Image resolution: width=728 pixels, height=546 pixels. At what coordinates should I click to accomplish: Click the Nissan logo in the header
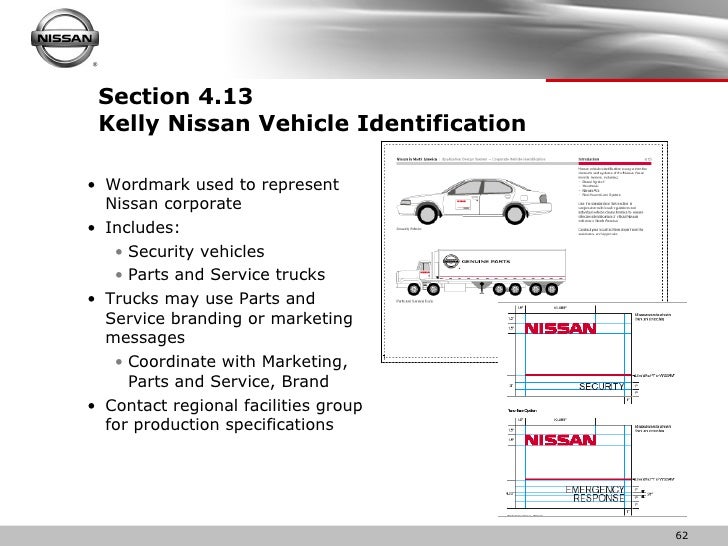65,38
